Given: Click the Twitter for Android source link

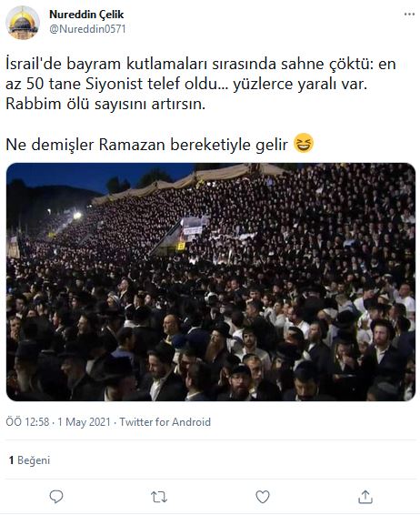Looking at the screenshot, I should pos(165,421).
